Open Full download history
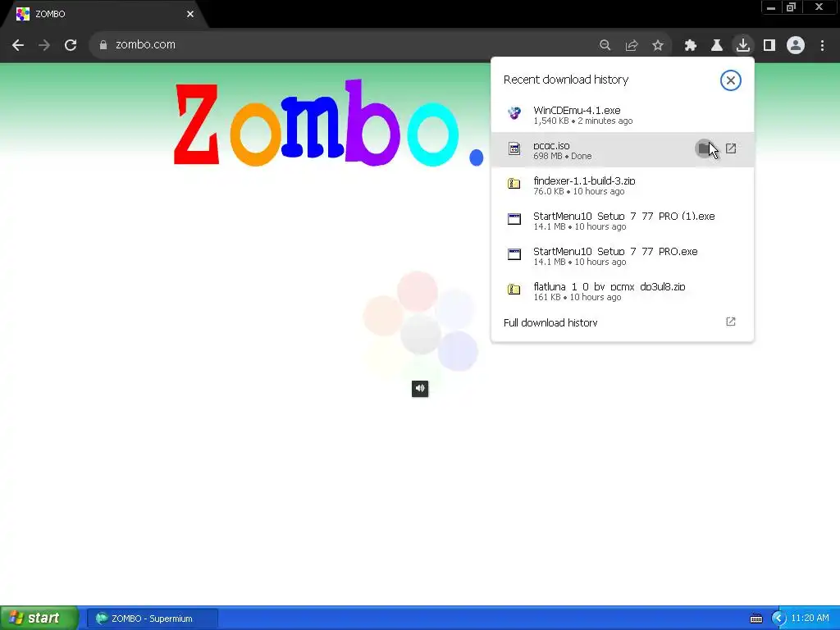 click(622, 322)
